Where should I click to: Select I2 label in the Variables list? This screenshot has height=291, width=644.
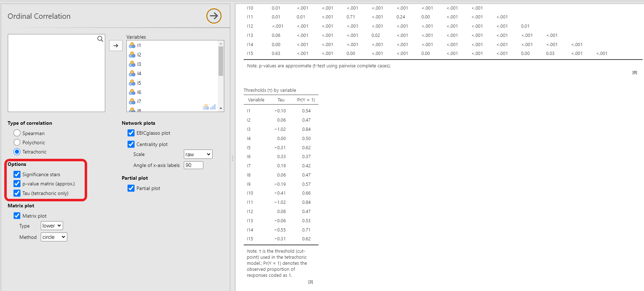[139, 55]
